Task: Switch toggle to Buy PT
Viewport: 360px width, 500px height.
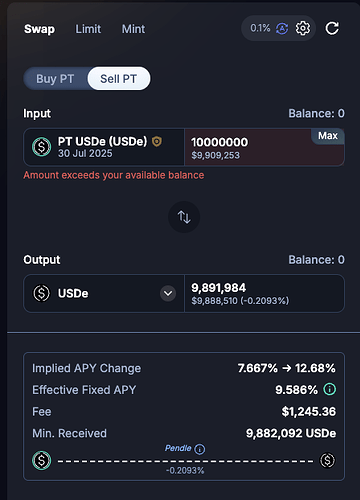Action: click(x=55, y=79)
